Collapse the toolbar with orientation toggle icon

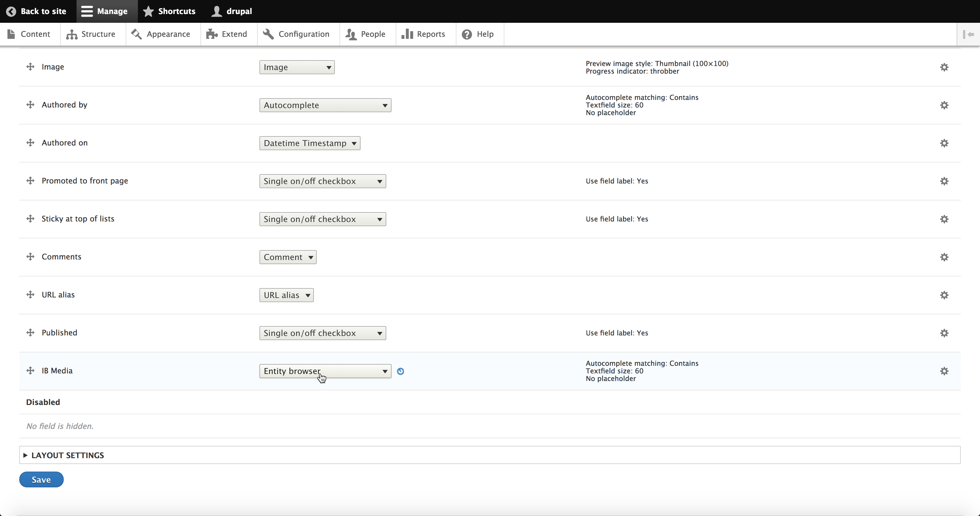[968, 34]
